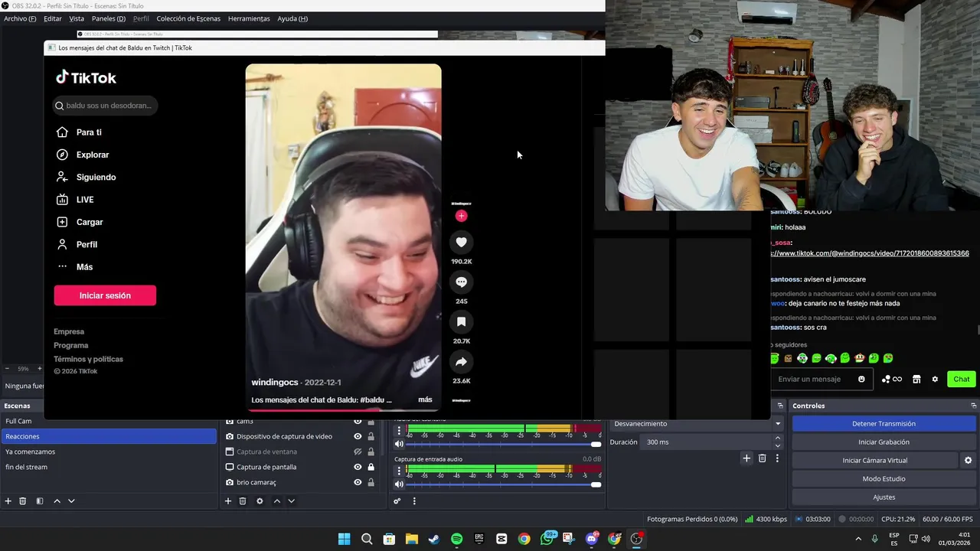This screenshot has width=980, height=551.
Task: Add a new source with the plus icon
Action: click(228, 501)
